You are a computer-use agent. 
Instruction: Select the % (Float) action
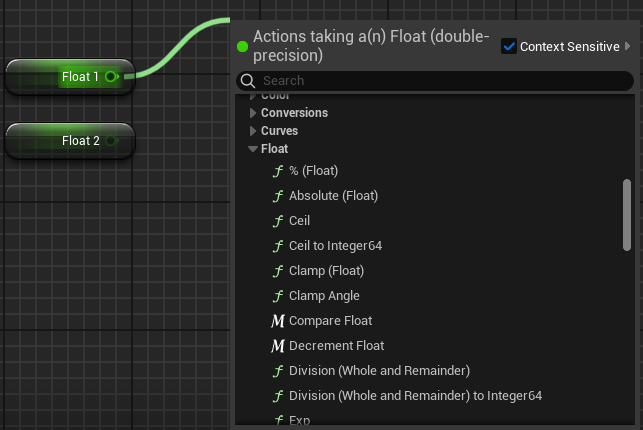[314, 171]
